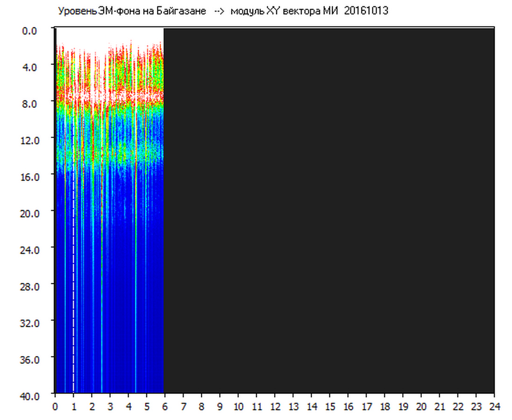Click the arrow "-->" in the title
512x420 pixels.
218,11
